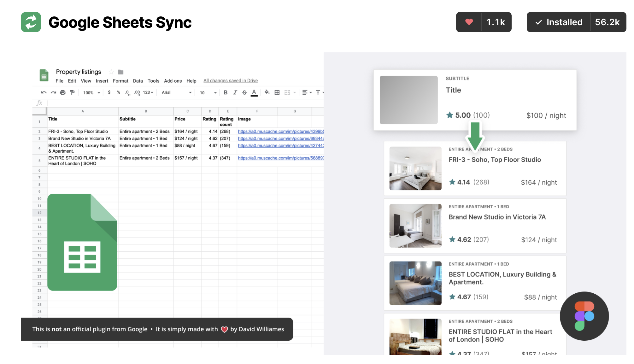Select column F header
Image resolution: width=634 pixels, height=364 pixels.
[x=257, y=111]
